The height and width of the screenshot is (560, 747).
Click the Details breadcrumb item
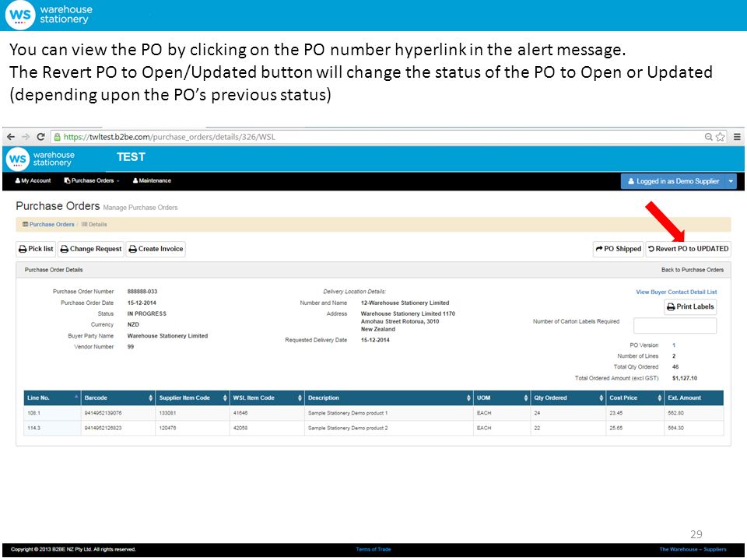click(x=94, y=224)
